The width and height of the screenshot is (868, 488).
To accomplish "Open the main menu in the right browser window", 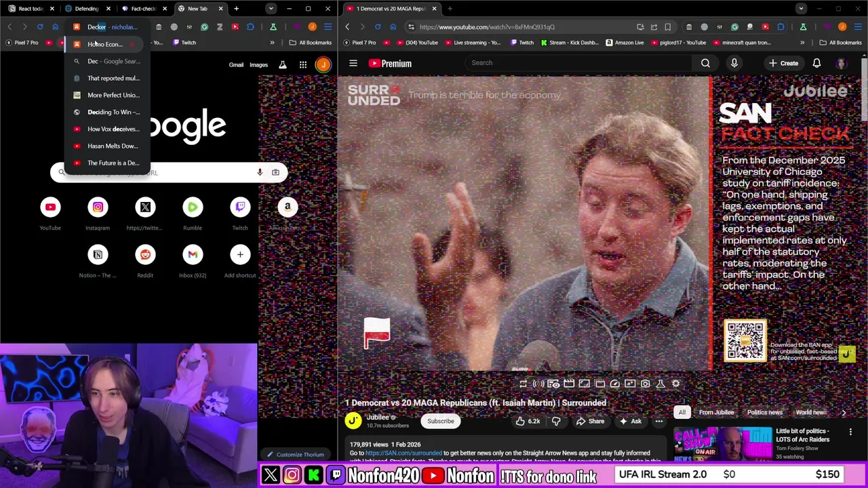I will [x=858, y=27].
